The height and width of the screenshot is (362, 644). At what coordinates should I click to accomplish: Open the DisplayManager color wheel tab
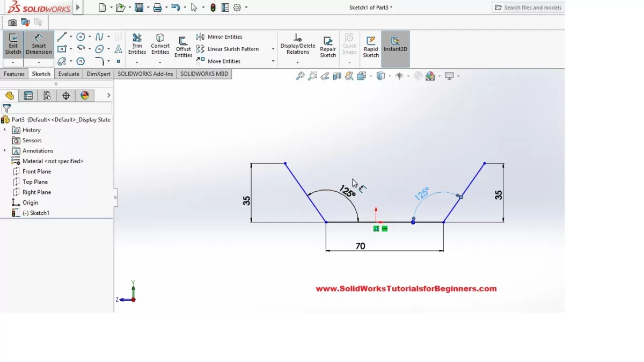point(85,96)
